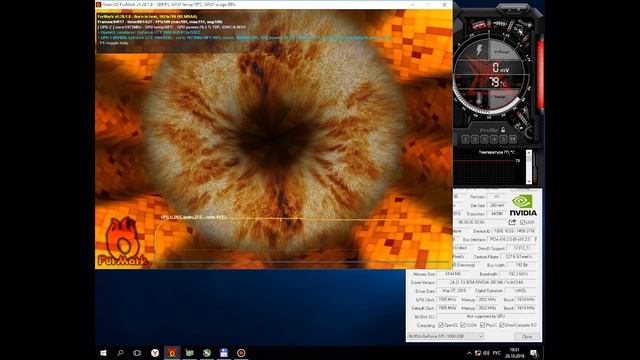Viewport: 640px width, 360px height.
Task: Click the Bandwidth value field
Action: pos(518,274)
